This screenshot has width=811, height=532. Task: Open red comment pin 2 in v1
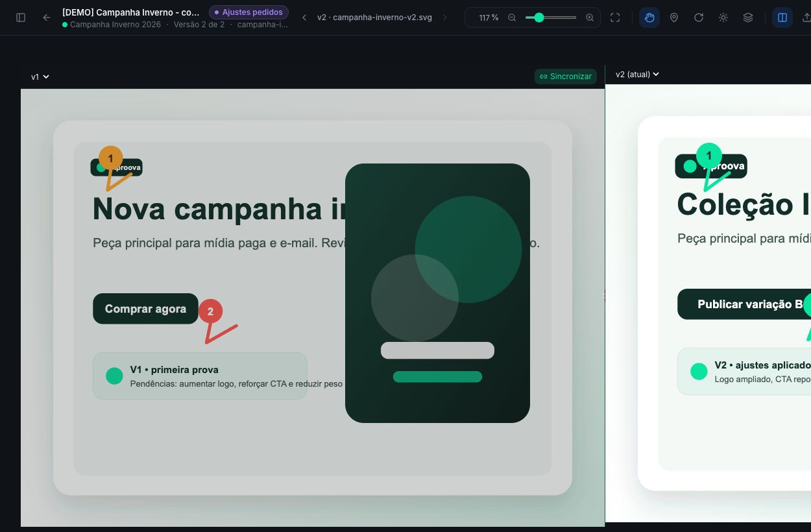tap(210, 311)
